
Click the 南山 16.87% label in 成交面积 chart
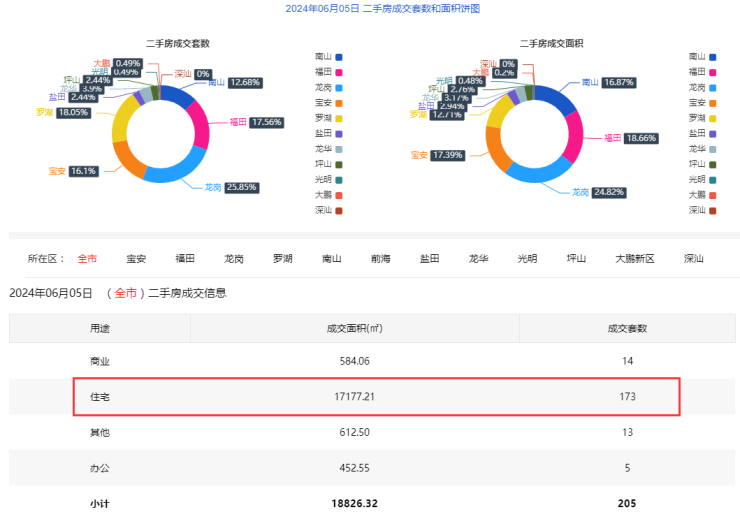(609, 83)
